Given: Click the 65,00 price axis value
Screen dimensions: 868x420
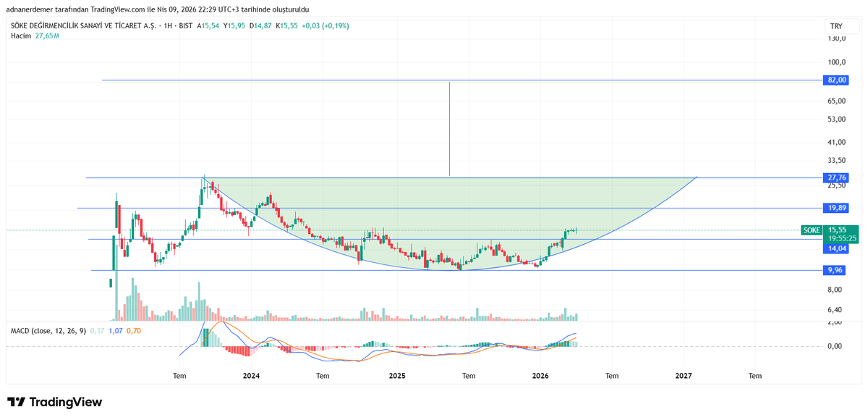Looking at the screenshot, I should coord(837,101).
